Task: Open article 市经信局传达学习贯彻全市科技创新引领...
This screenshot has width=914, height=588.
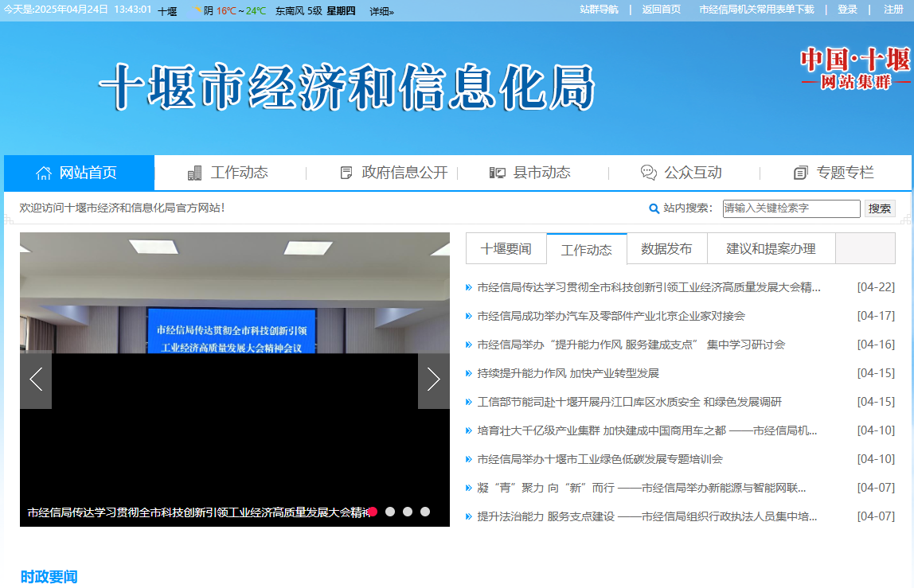Action: [649, 287]
